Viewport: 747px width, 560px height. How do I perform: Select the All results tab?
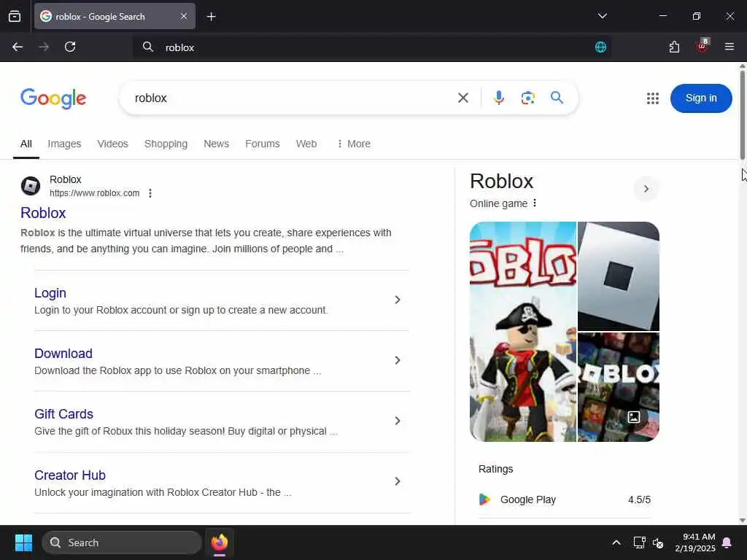26,144
